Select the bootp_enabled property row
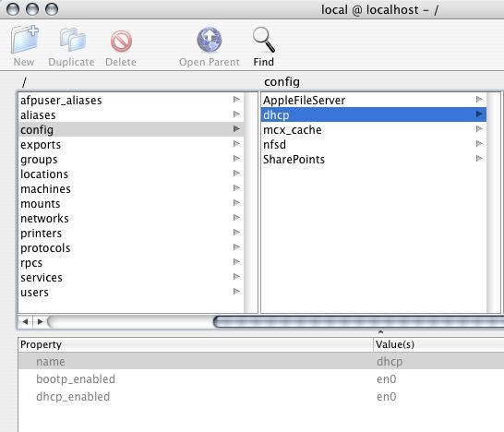 point(261,379)
